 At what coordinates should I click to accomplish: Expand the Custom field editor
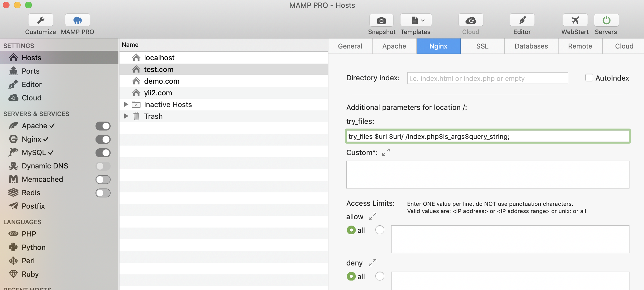click(386, 152)
